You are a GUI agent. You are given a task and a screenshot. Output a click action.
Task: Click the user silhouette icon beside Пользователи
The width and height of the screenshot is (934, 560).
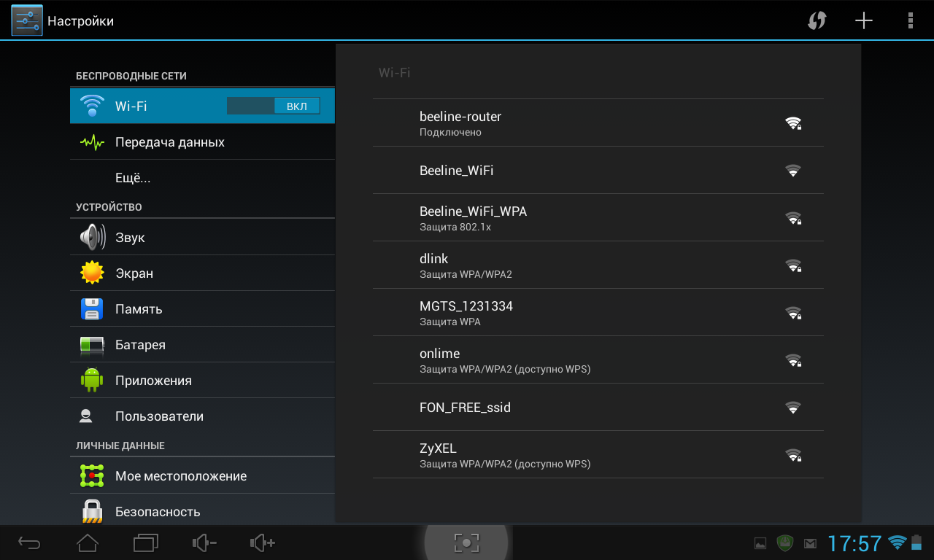tap(86, 416)
